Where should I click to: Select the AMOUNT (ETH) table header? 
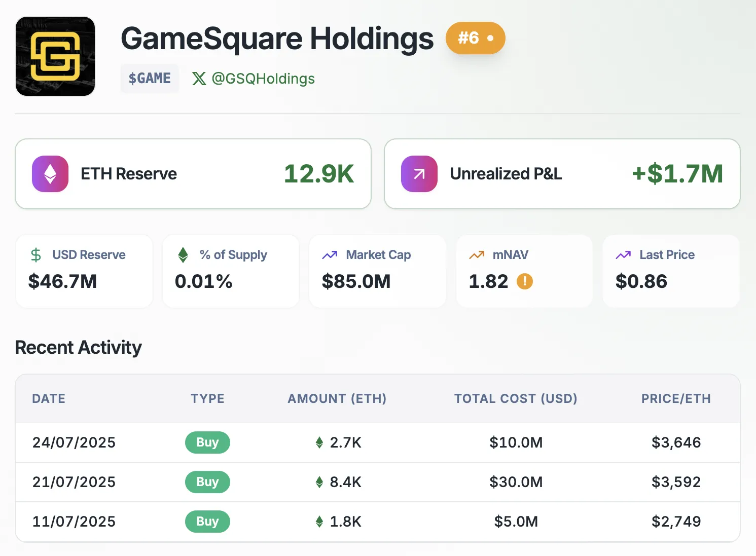(337, 399)
